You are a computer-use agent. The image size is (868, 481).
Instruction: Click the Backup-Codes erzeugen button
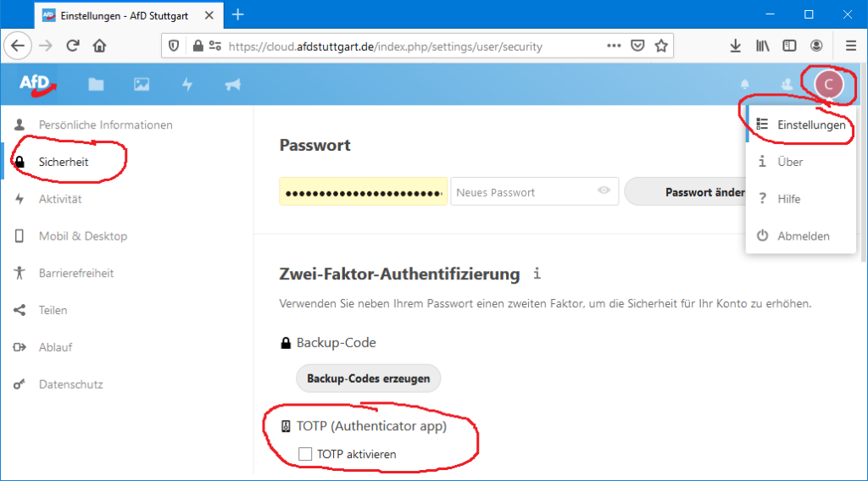[368, 379]
